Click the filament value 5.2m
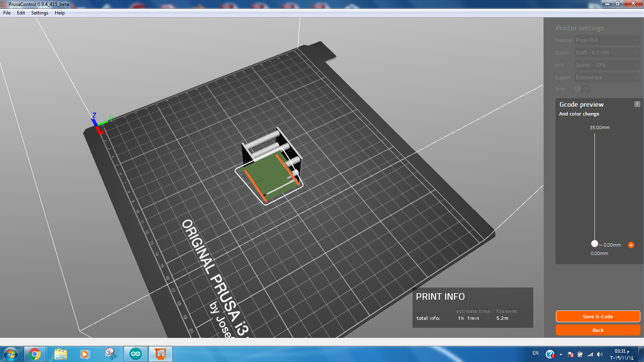The width and height of the screenshot is (644, 362). (x=502, y=318)
